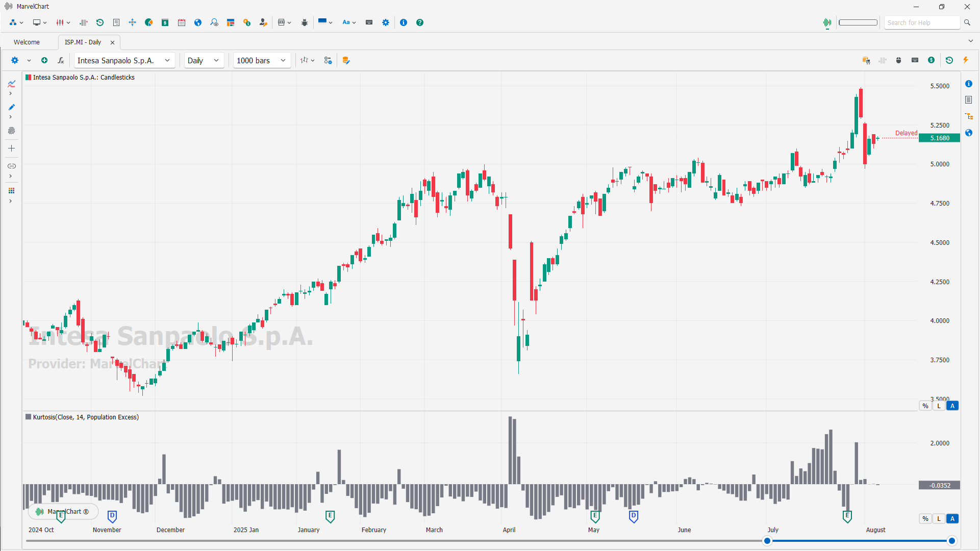
Task: Open the blue color theme swatch dropdown
Action: [325, 22]
